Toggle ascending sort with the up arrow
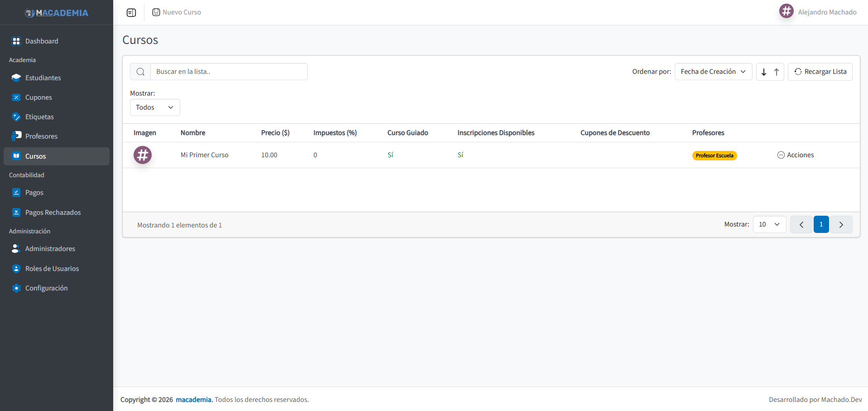 (x=776, y=72)
